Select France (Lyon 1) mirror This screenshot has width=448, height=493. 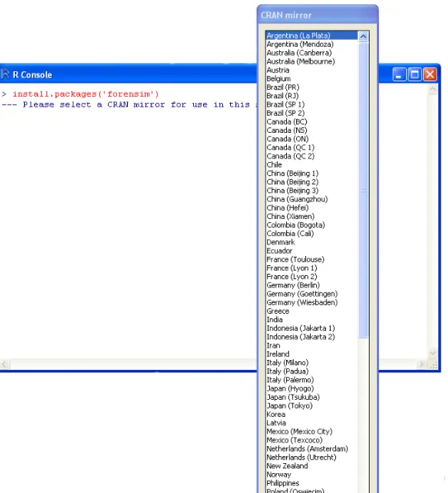[312, 268]
